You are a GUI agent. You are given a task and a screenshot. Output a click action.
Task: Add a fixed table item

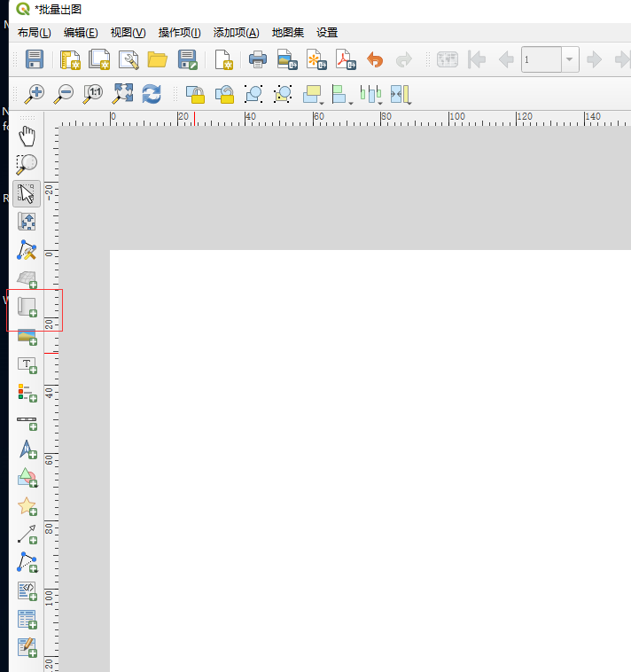(27, 647)
